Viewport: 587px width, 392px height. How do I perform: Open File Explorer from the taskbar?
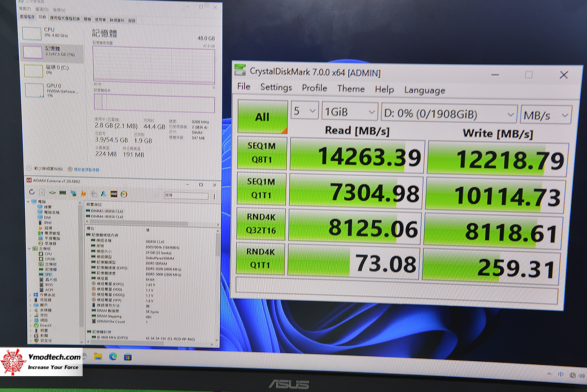tap(98, 356)
